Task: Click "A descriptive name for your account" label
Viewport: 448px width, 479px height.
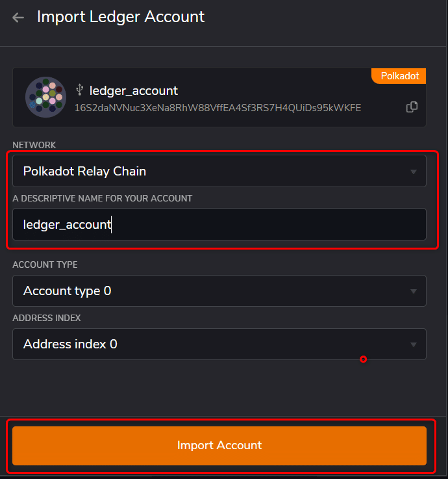Action: click(102, 198)
